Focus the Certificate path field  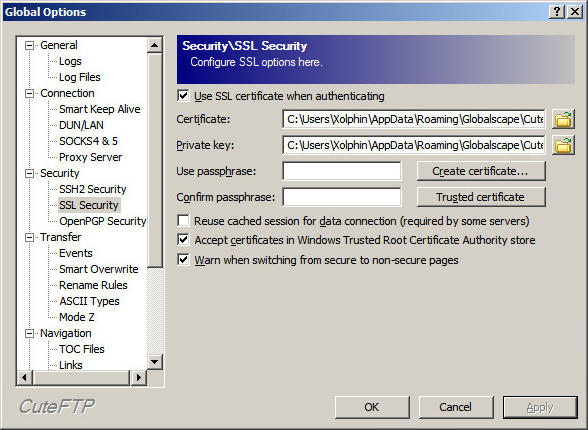[x=414, y=119]
